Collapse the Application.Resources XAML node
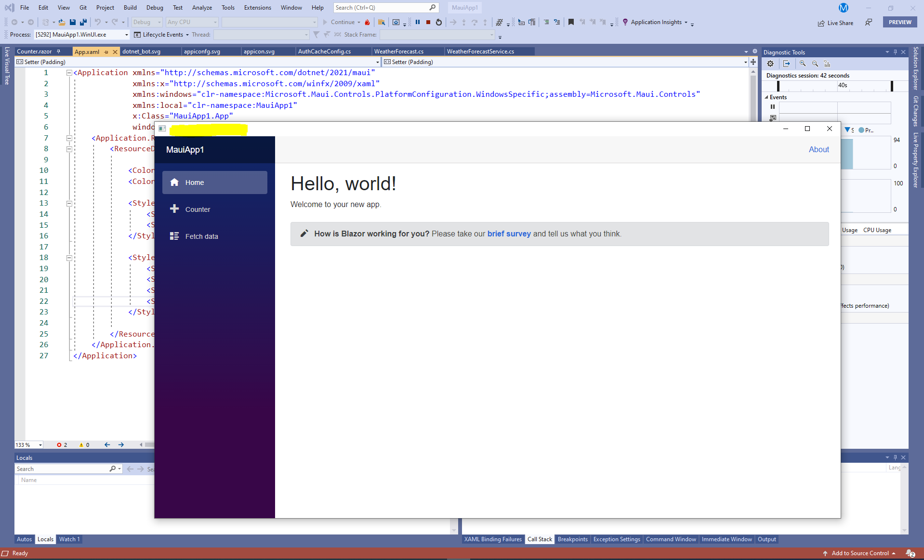This screenshot has width=924, height=560. (x=69, y=138)
